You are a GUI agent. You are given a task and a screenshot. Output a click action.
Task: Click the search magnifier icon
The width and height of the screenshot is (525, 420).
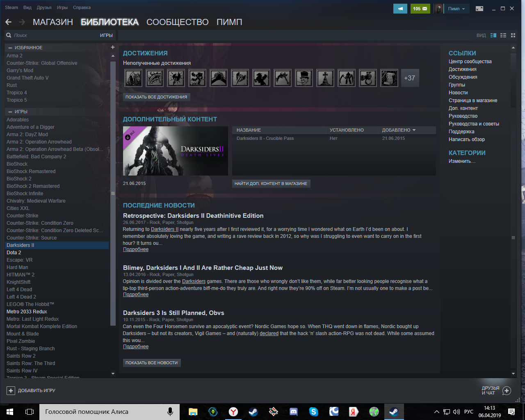(x=9, y=35)
